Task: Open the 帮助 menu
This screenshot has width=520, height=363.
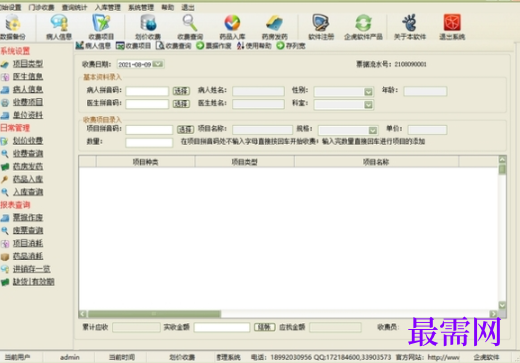Action: coord(168,7)
